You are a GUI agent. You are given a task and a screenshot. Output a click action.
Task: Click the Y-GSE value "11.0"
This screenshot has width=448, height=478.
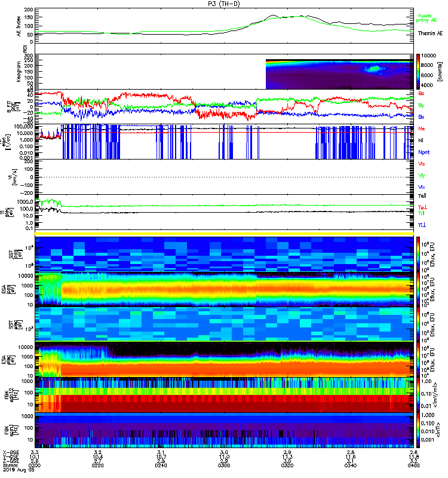tap(224, 457)
